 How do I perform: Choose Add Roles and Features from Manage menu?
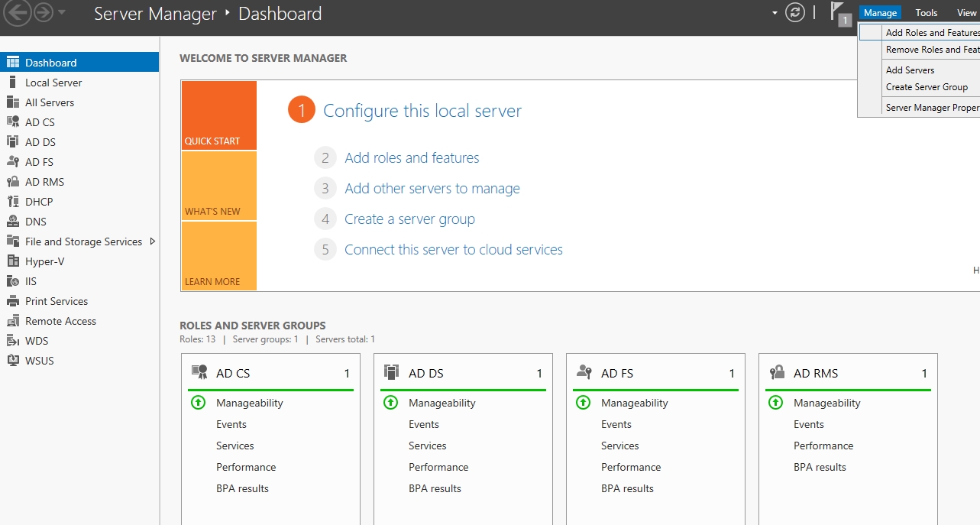[920, 33]
